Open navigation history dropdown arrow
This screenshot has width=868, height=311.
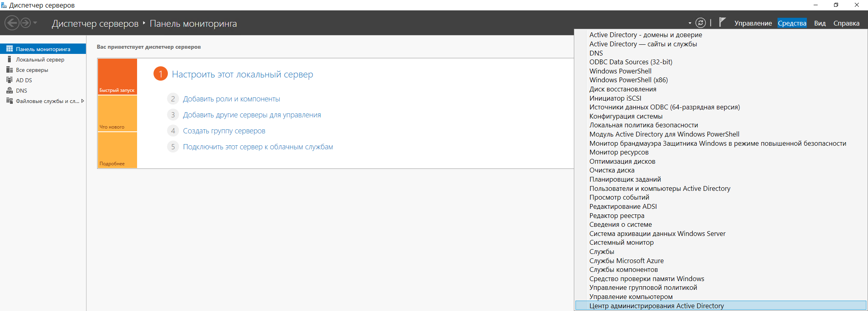35,23
